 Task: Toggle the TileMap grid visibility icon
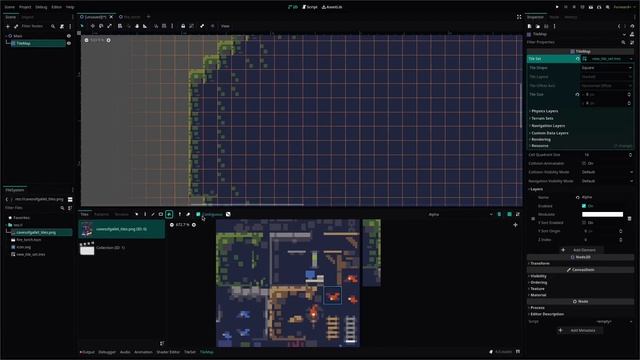(x=509, y=214)
